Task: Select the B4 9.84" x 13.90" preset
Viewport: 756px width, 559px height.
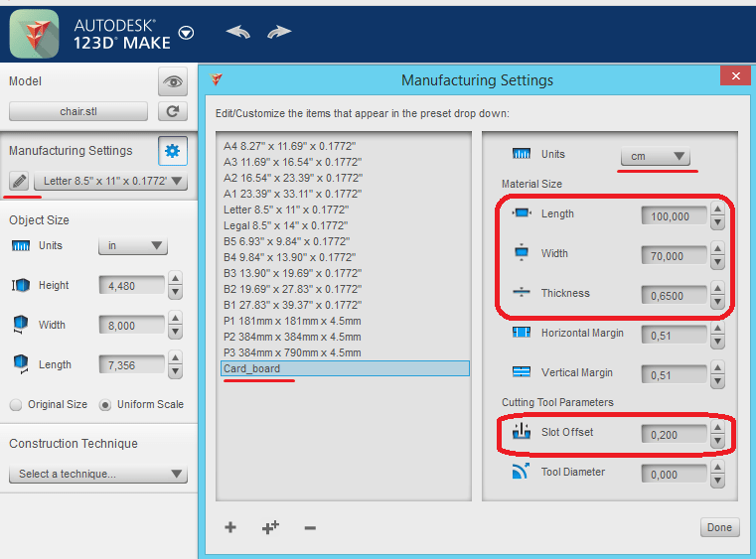Action: pos(289,257)
